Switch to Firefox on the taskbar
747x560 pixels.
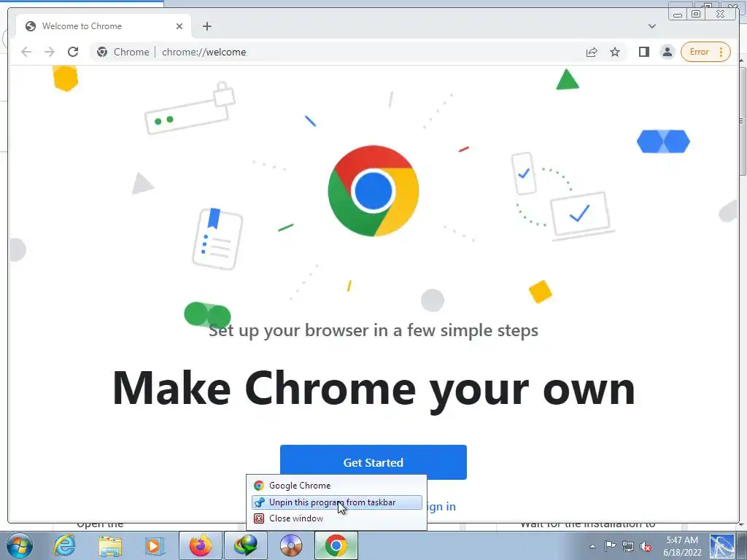[201, 545]
